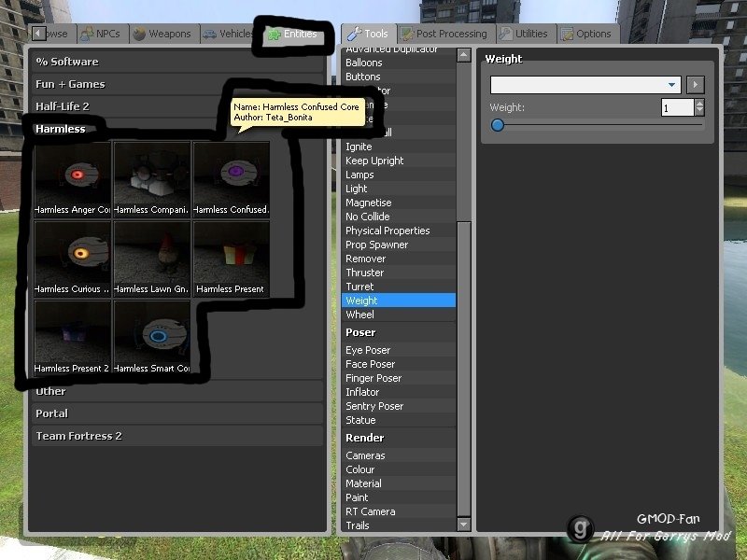The image size is (747, 560).
Task: Select the Harmless Present 2 entity
Action: click(x=73, y=338)
